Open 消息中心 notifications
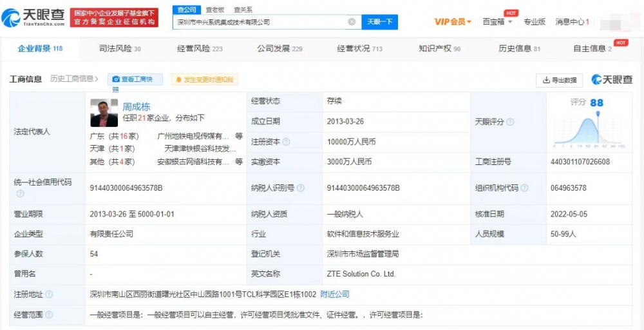 point(572,22)
